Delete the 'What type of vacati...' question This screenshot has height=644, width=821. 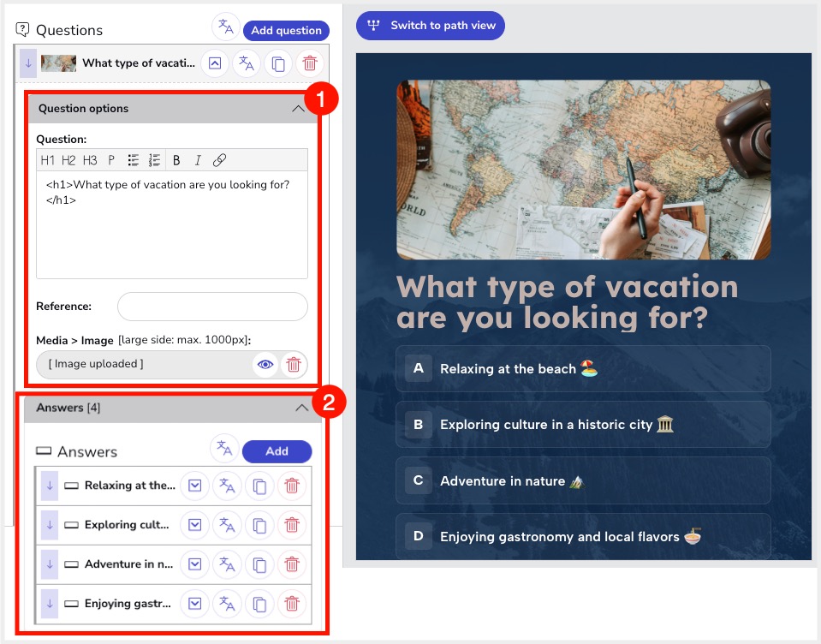pos(310,63)
